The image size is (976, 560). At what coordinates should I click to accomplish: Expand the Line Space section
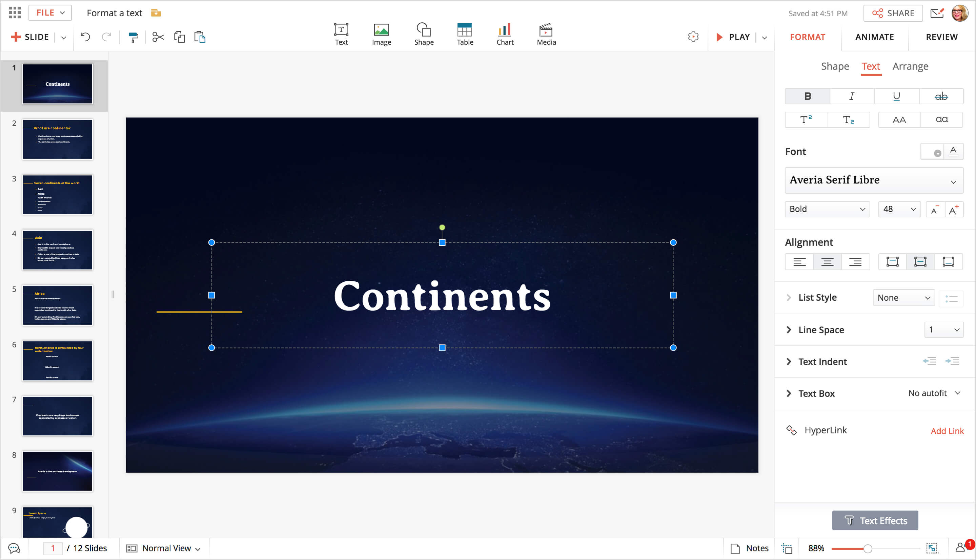tap(789, 330)
